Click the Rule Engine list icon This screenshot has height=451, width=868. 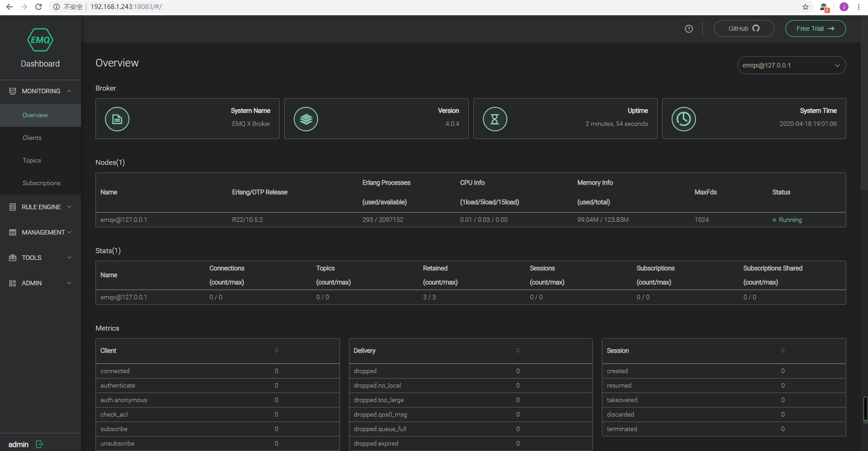pyautogui.click(x=13, y=207)
